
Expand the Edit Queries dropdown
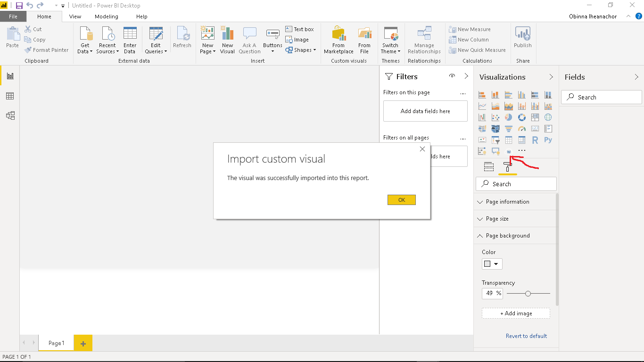[x=156, y=41]
